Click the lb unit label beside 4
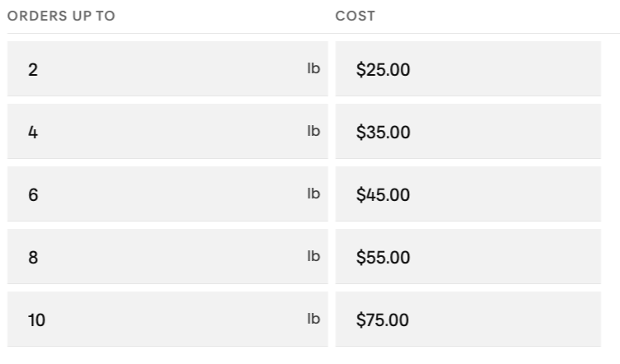This screenshot has width=620, height=364. click(313, 131)
